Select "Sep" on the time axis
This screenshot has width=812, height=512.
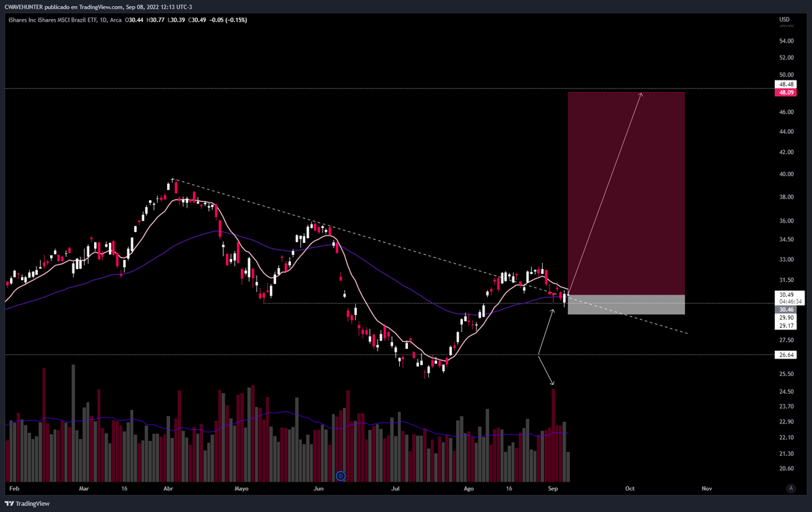click(552, 488)
